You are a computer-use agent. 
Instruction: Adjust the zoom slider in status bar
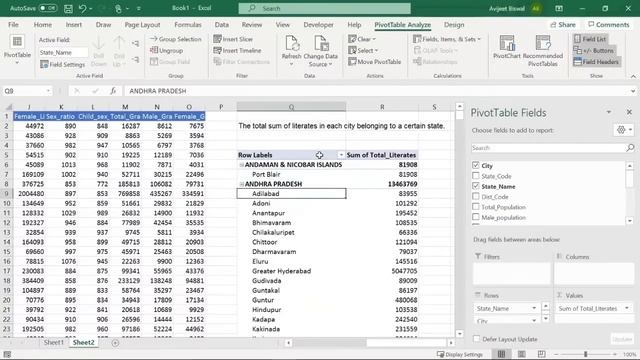(x=585, y=354)
